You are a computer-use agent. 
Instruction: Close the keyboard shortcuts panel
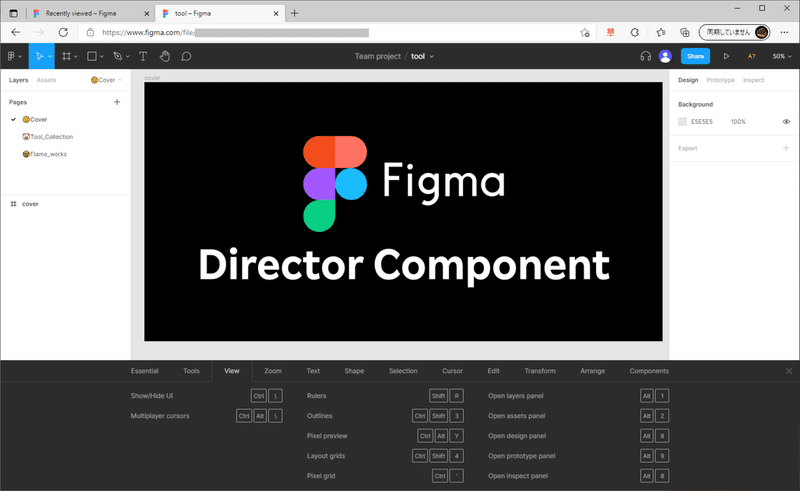click(x=789, y=371)
